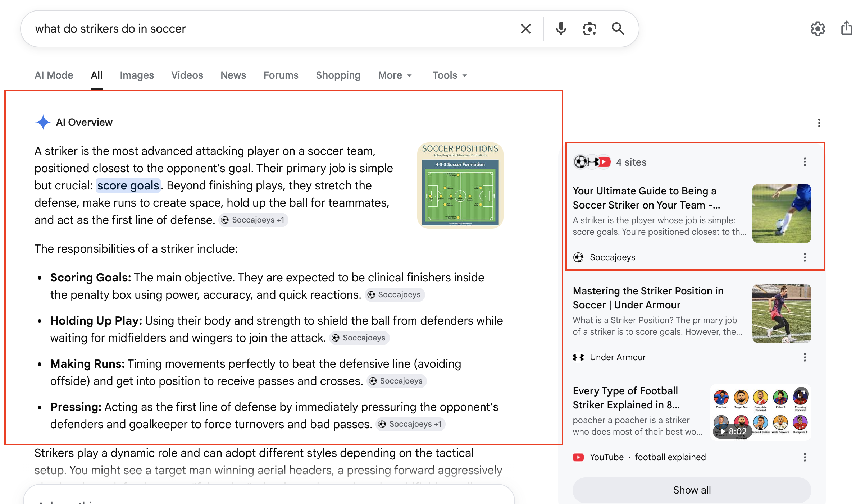Open 'Mastering the Striker Position in Soccer' link

(648, 298)
